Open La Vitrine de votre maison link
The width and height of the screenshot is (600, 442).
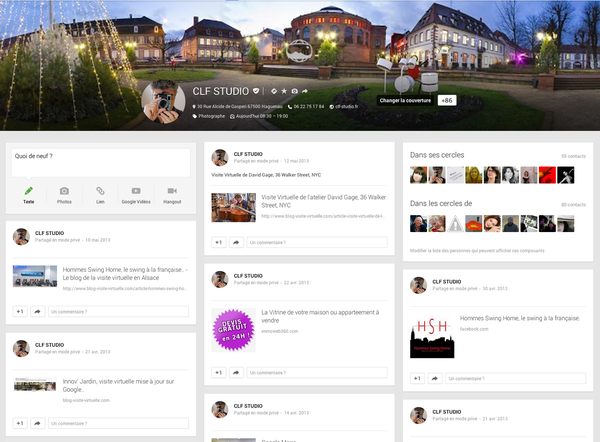320,316
